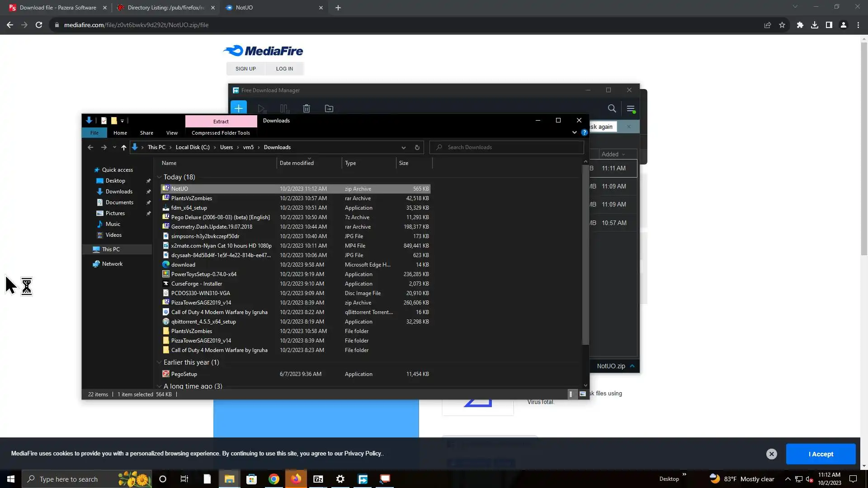The image size is (868, 488).
Task: Go up one folder level in Explorer
Action: [x=123, y=147]
